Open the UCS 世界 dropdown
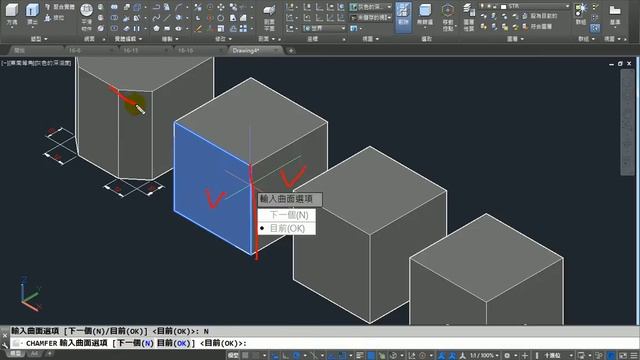Viewport: 640px width, 360px height. tap(324, 29)
